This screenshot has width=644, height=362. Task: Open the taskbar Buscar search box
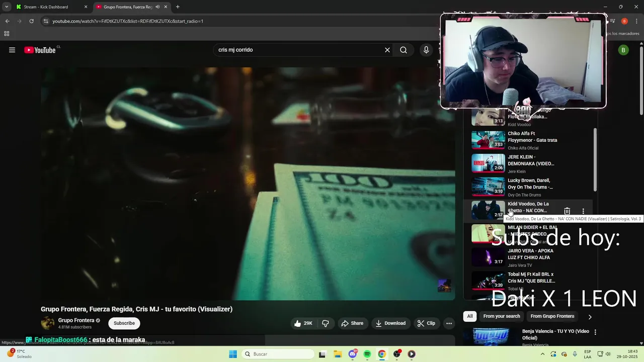(x=277, y=354)
